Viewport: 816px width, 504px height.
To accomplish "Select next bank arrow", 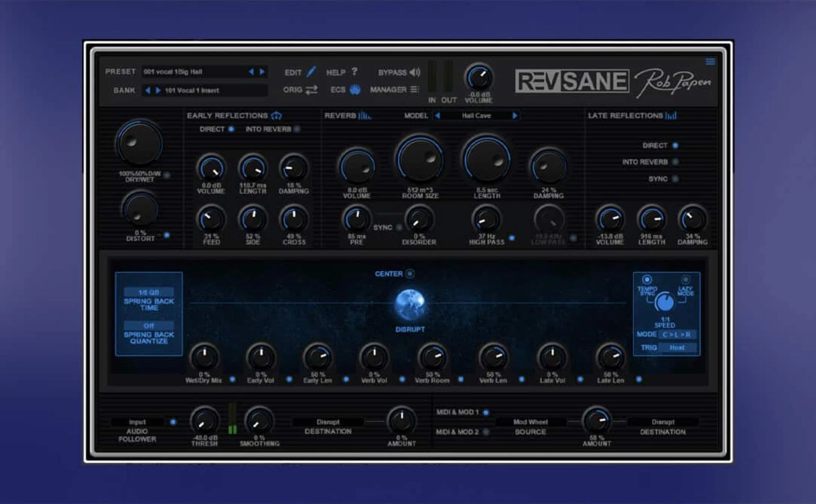I will pyautogui.click(x=158, y=90).
